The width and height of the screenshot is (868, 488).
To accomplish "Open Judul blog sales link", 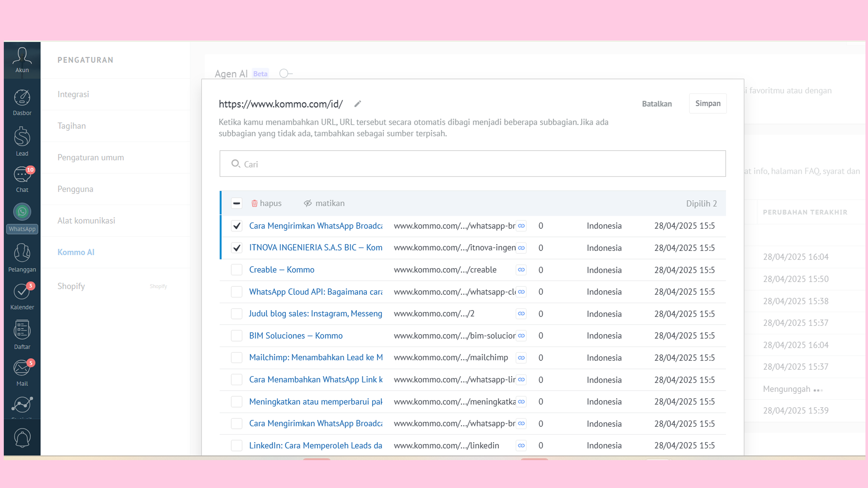I will pyautogui.click(x=316, y=313).
